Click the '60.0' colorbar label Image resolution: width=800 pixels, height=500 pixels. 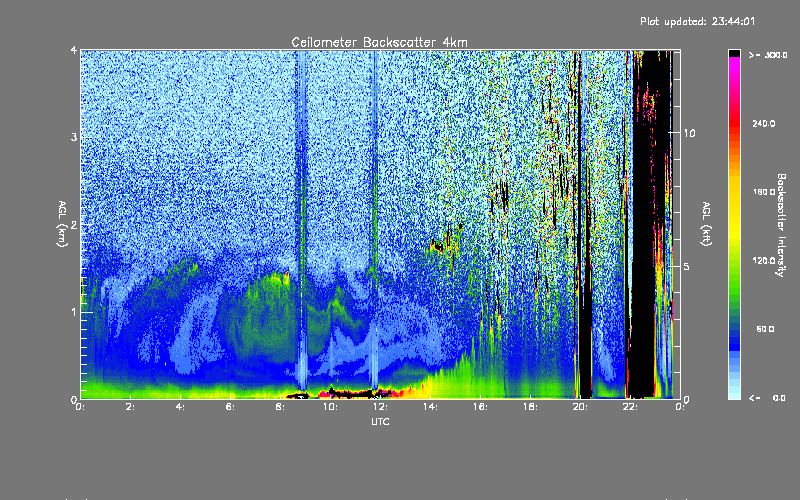point(765,329)
